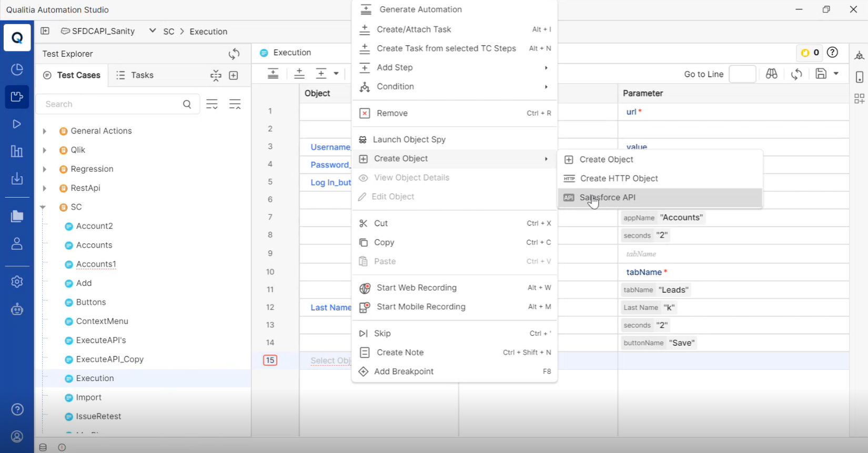The height and width of the screenshot is (453, 868).
Task: Open the test development puzzle sidebar icon
Action: point(17,97)
